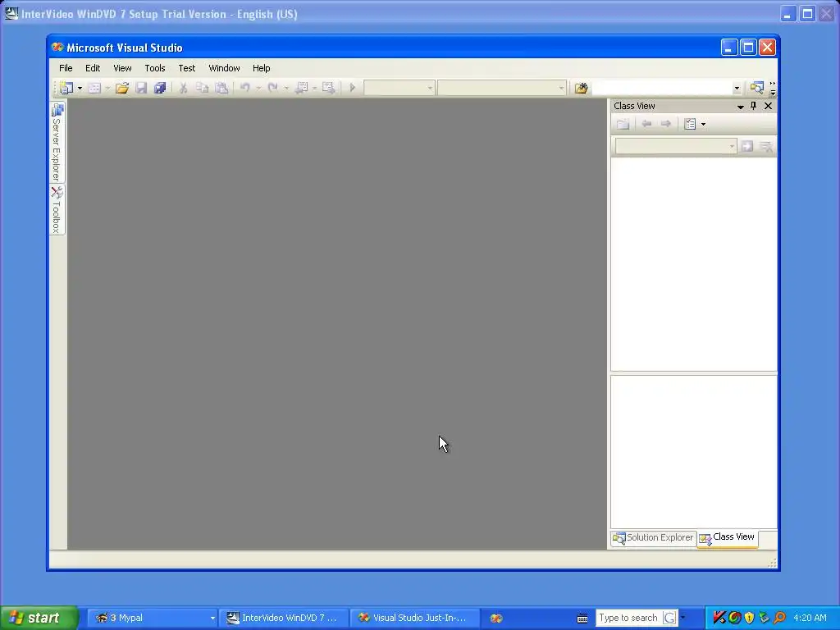Click the Redo arrow icon

(273, 88)
